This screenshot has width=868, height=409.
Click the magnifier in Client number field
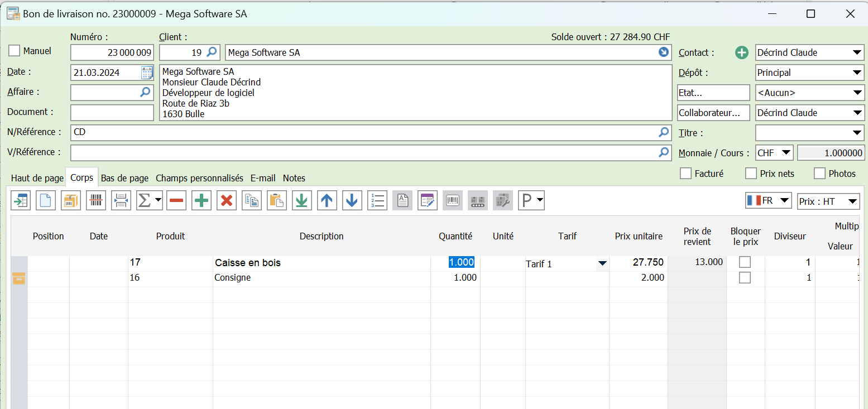coord(212,52)
